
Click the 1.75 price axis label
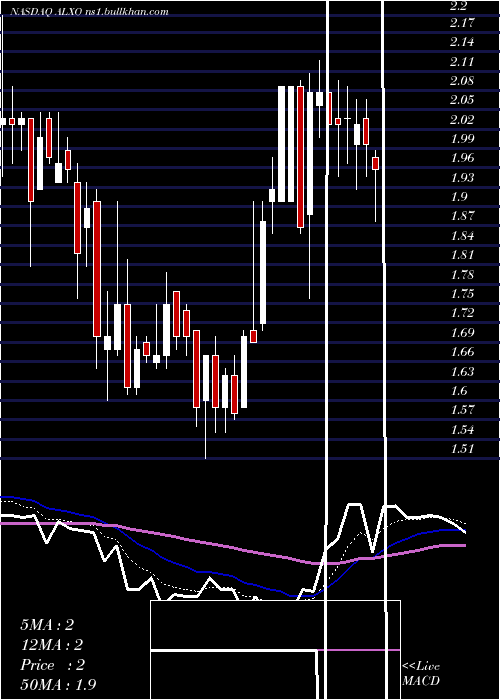pyautogui.click(x=462, y=294)
